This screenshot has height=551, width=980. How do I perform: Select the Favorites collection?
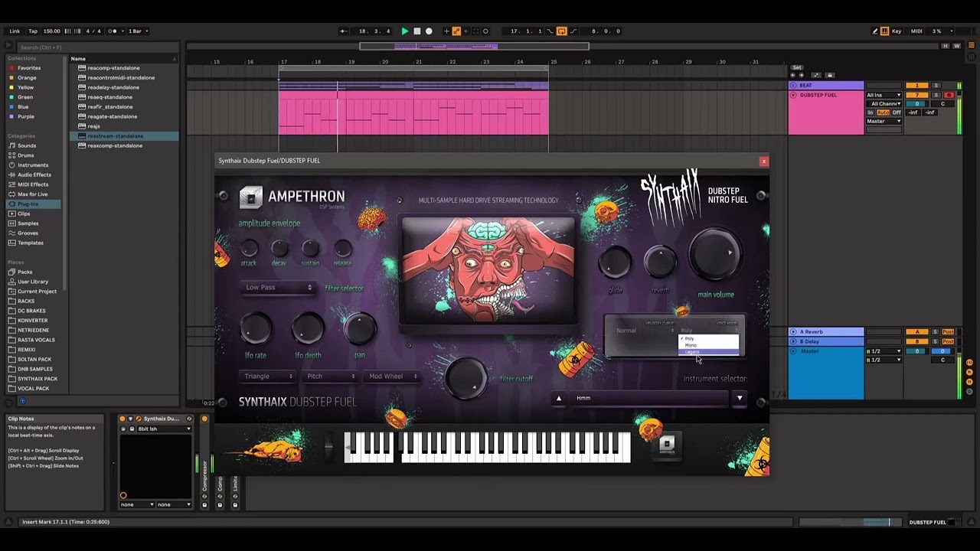tap(29, 68)
